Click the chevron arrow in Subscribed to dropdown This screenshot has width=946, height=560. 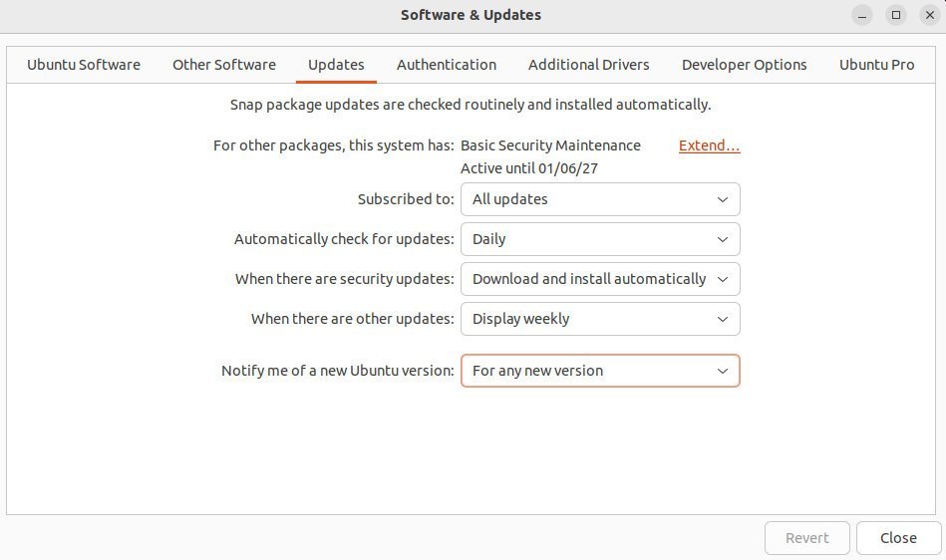(722, 199)
